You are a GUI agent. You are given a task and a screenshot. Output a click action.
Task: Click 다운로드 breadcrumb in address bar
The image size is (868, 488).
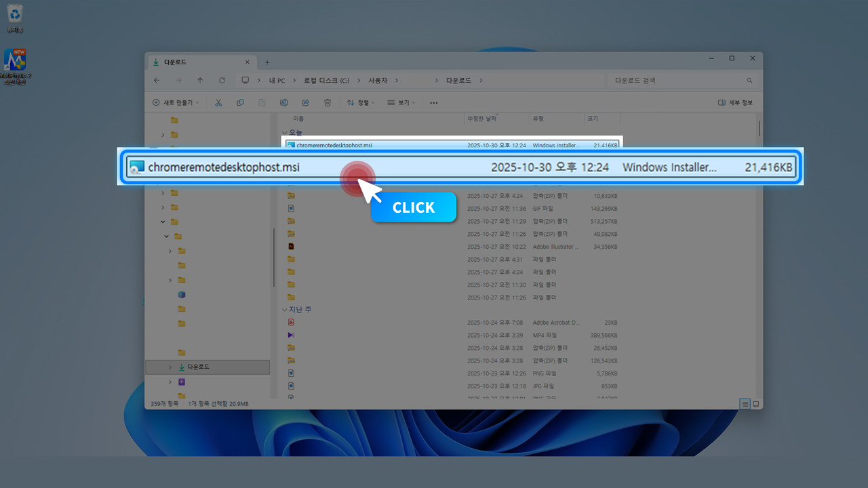(458, 81)
